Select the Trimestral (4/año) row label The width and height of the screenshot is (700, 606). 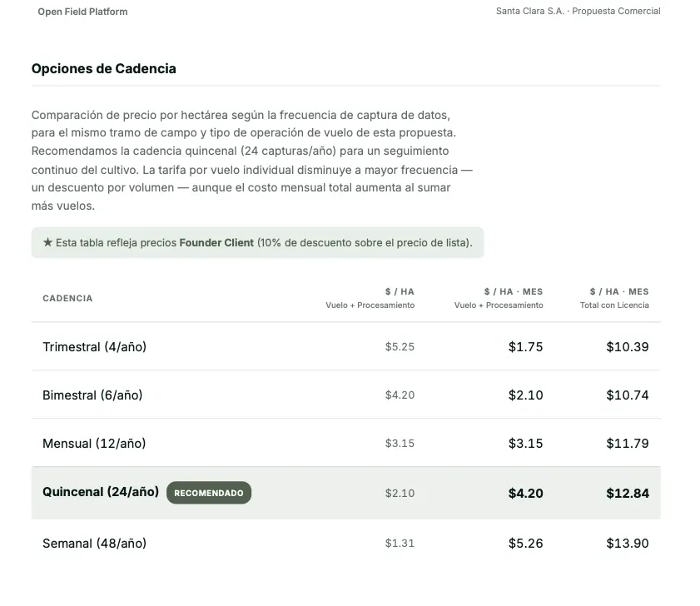tap(94, 346)
